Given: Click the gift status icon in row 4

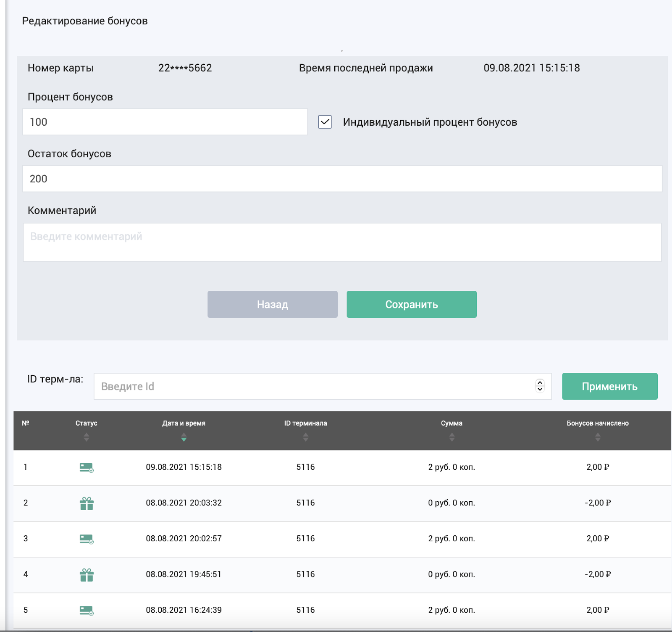Looking at the screenshot, I should click(87, 574).
